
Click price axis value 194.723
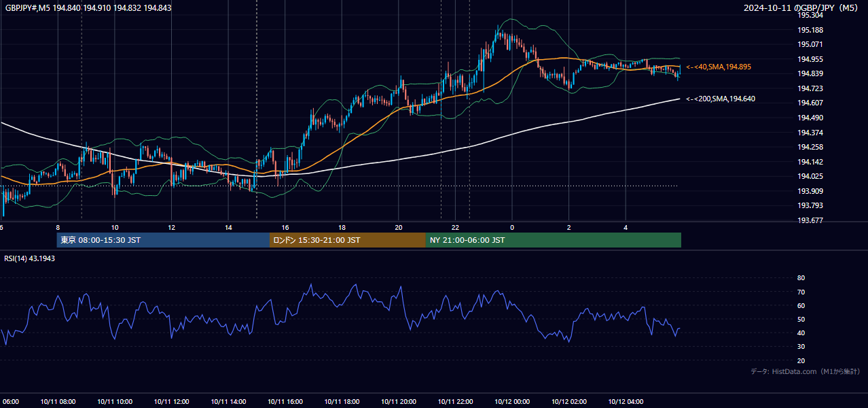tap(810, 88)
